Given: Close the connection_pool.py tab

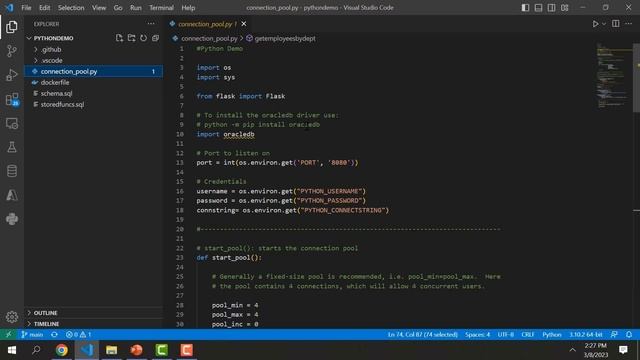Looking at the screenshot, I should tap(244, 24).
